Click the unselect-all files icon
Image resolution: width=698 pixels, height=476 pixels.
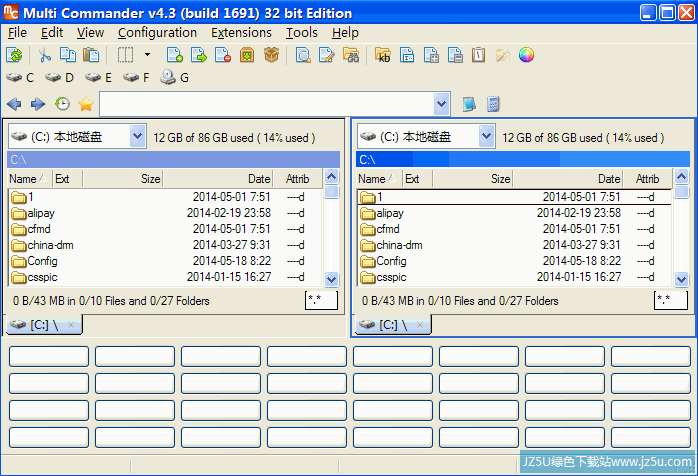point(455,55)
